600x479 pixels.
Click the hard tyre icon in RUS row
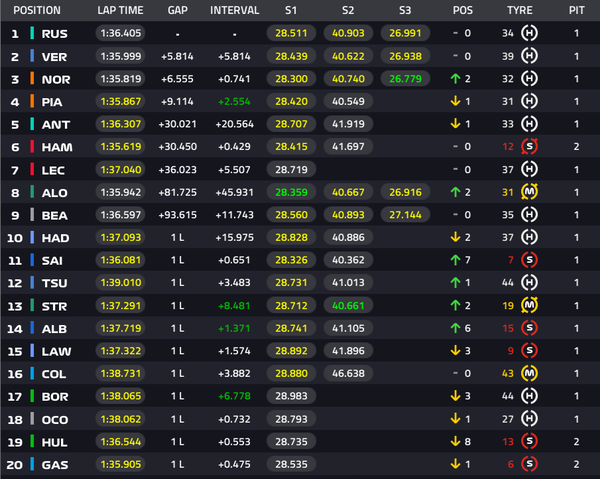tap(529, 33)
